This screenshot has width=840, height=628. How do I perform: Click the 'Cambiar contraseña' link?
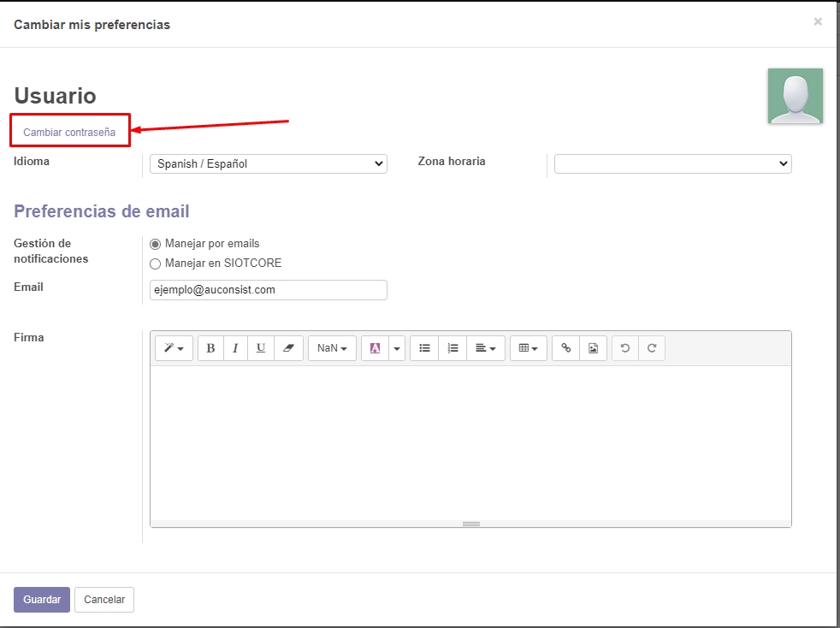(69, 133)
